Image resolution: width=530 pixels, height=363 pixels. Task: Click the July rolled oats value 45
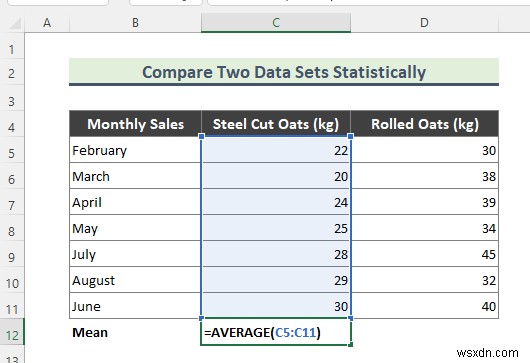425,254
